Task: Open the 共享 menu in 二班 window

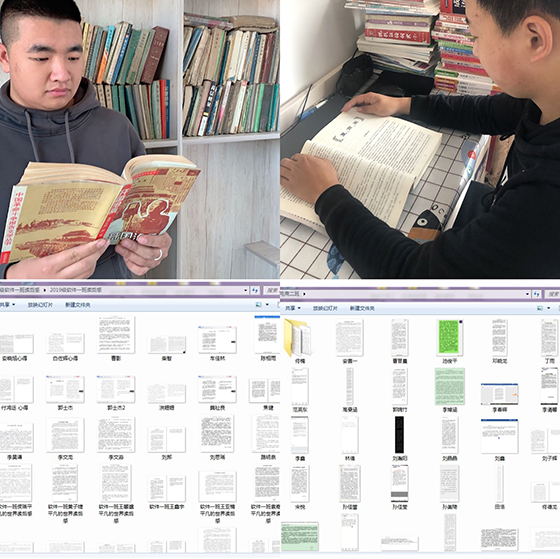Action: pos(292,308)
